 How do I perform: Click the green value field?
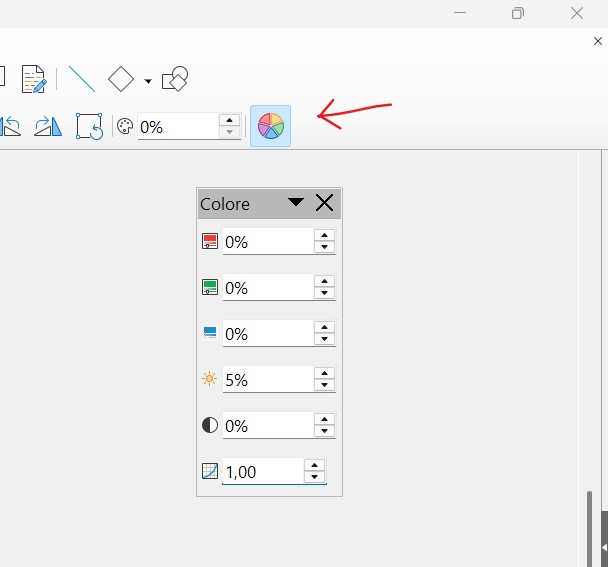tap(268, 287)
